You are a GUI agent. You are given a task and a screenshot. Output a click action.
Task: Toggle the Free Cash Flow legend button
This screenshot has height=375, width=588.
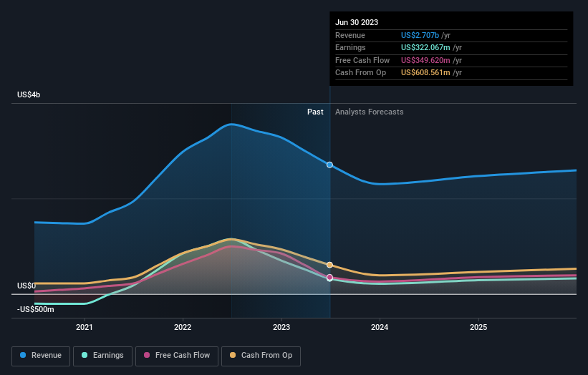(x=177, y=356)
